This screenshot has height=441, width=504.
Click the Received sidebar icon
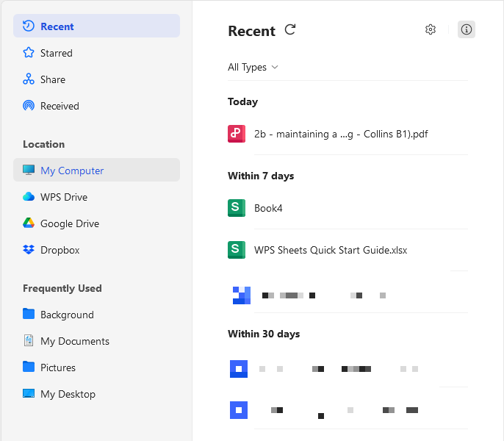29,106
